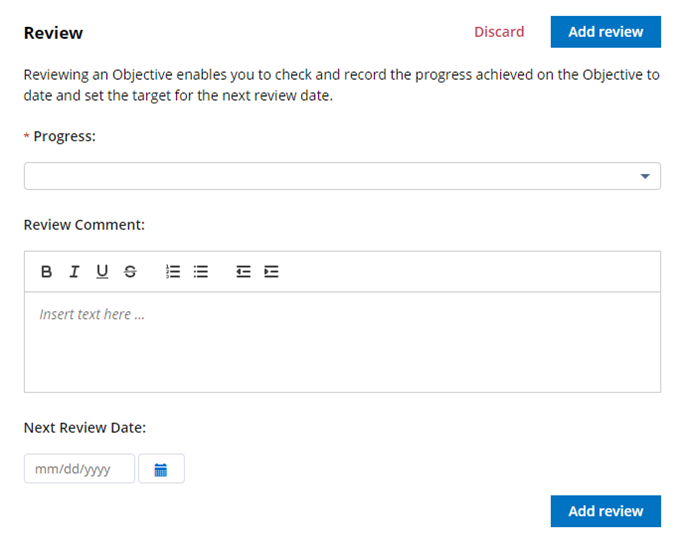Insert a numbered list in the comment

tap(173, 272)
